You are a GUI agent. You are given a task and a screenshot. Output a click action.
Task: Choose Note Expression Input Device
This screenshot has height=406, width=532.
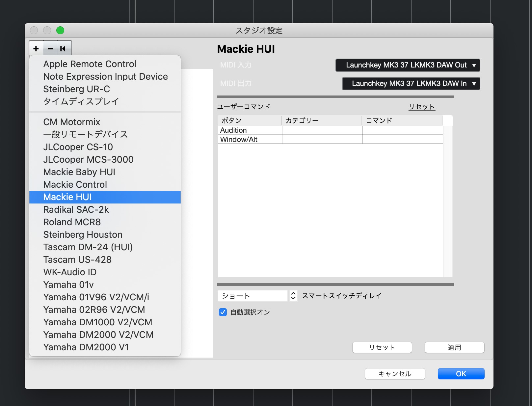tap(105, 76)
